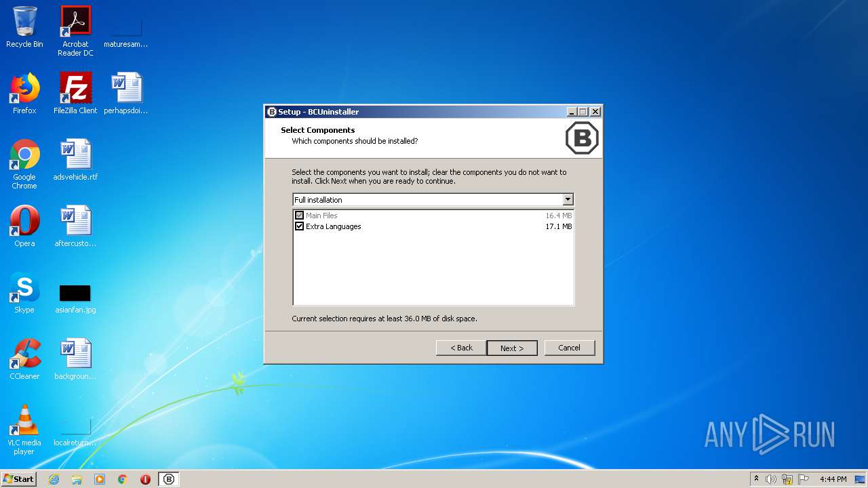Open the volume speaker tray icon
The width and height of the screenshot is (868, 488).
(x=771, y=479)
